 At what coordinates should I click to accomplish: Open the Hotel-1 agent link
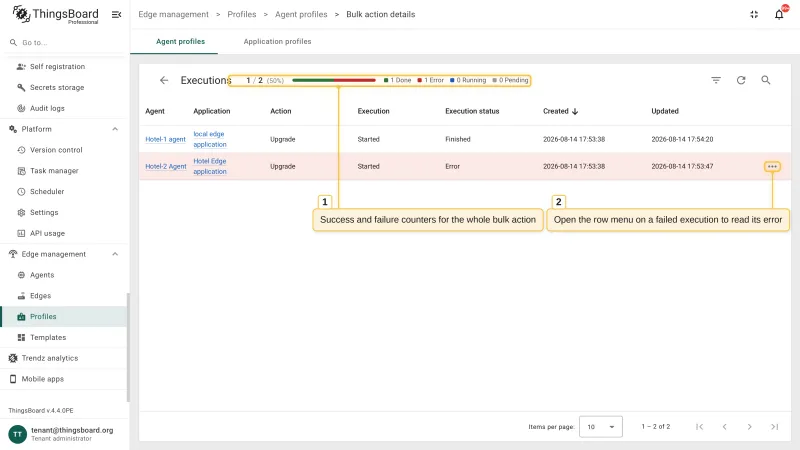point(165,139)
